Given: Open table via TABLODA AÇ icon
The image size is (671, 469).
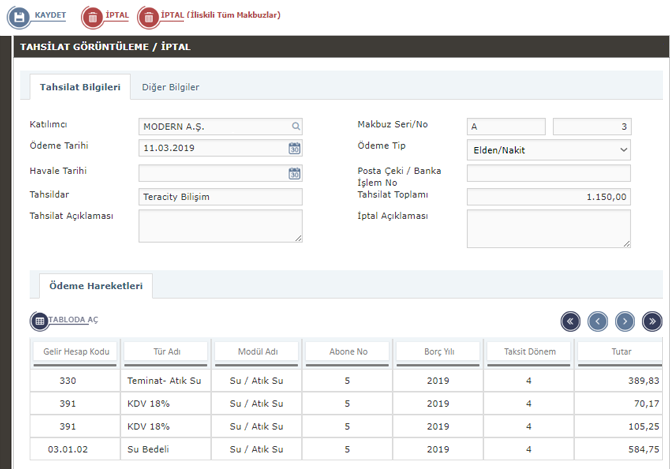Looking at the screenshot, I should (39, 321).
